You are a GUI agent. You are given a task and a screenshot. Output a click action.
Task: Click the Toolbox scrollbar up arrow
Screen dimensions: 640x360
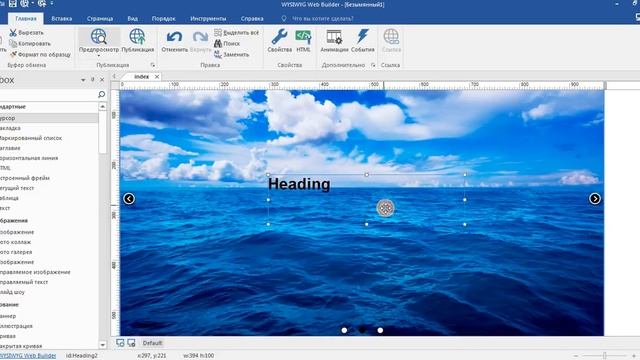pos(102,107)
